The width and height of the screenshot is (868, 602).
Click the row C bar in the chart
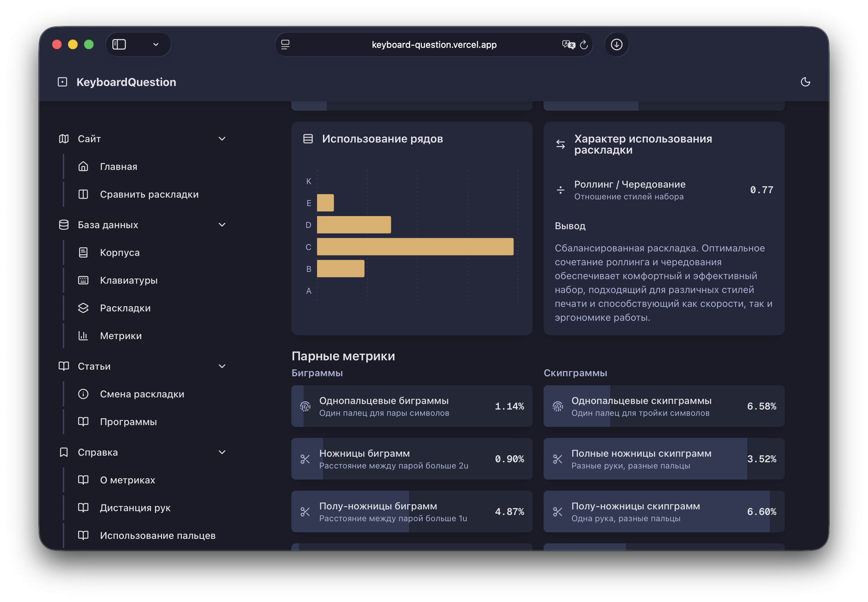tap(415, 247)
